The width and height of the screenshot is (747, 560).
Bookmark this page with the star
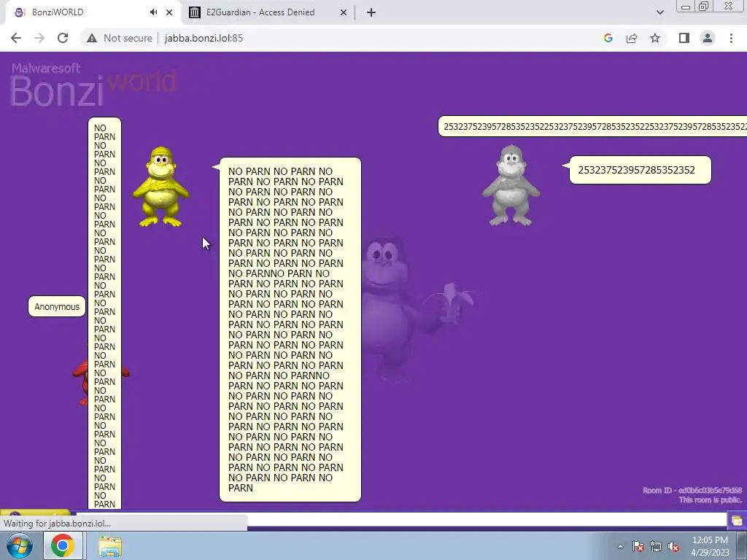coord(655,38)
